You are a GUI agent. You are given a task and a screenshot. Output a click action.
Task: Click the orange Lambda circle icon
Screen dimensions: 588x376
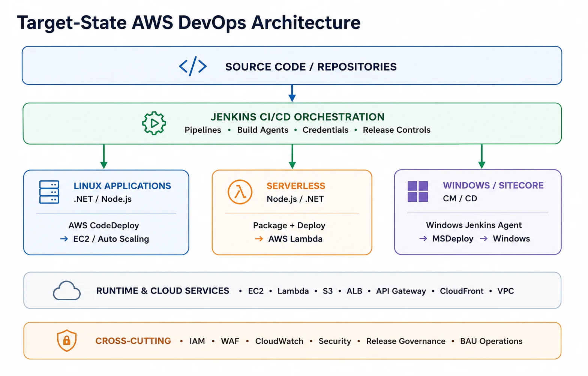[240, 192]
